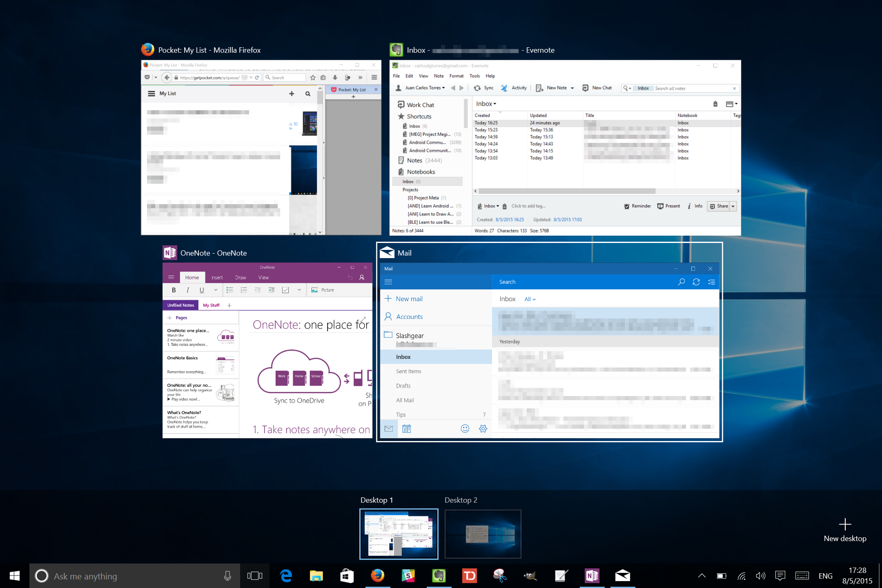Viewport: 882px width, 588px height.
Task: Expand the Mail All filter dropdown
Action: [530, 299]
